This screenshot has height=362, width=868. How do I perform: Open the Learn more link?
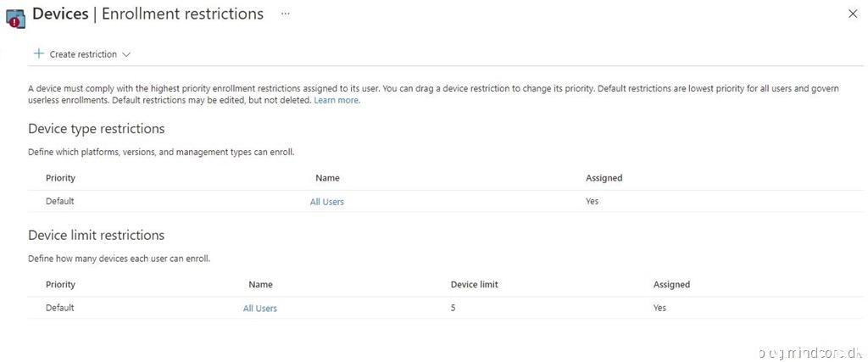337,100
